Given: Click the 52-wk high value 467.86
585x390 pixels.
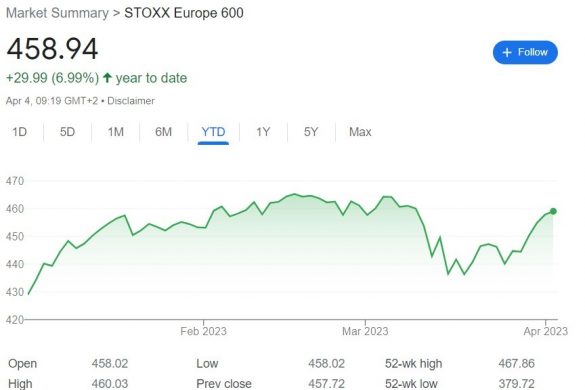Looking at the screenshot, I should [x=516, y=363].
